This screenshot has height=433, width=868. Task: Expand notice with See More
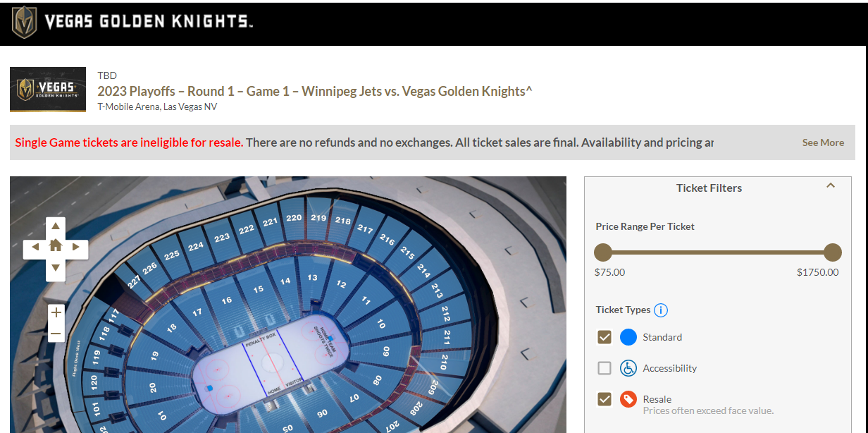coord(823,142)
